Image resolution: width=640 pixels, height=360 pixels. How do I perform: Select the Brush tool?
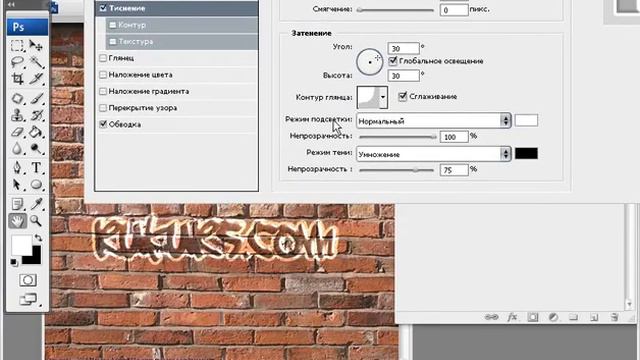click(x=36, y=98)
